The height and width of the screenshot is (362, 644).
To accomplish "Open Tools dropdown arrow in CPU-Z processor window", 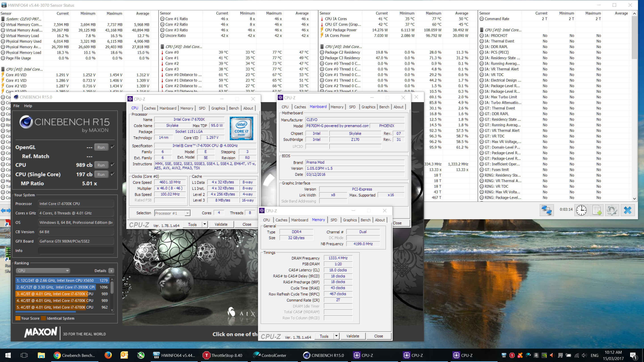I will click(205, 224).
